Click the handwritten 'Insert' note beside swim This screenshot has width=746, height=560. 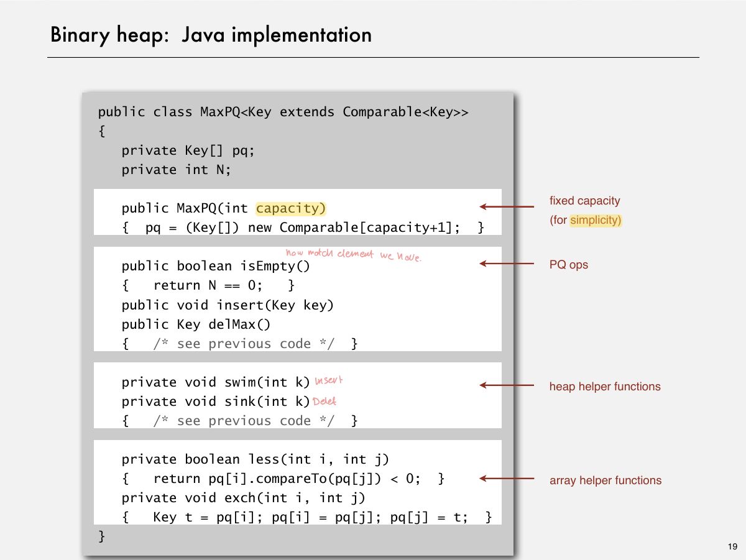point(329,380)
